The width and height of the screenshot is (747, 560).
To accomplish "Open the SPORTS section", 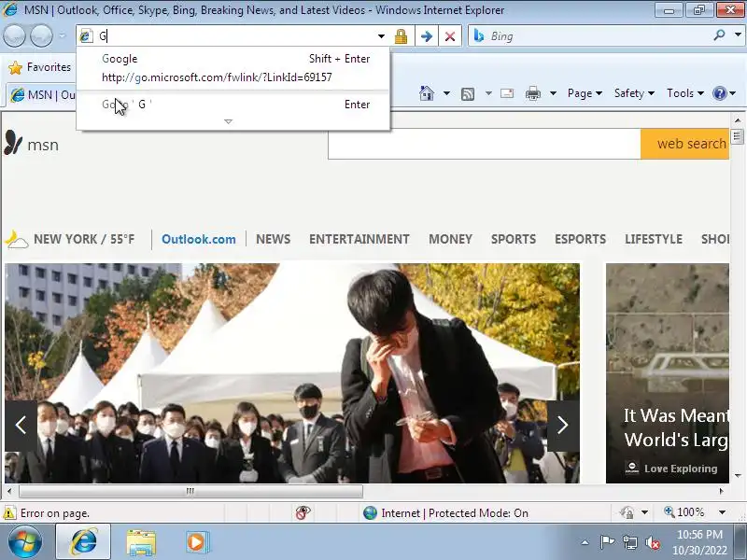I will (514, 239).
